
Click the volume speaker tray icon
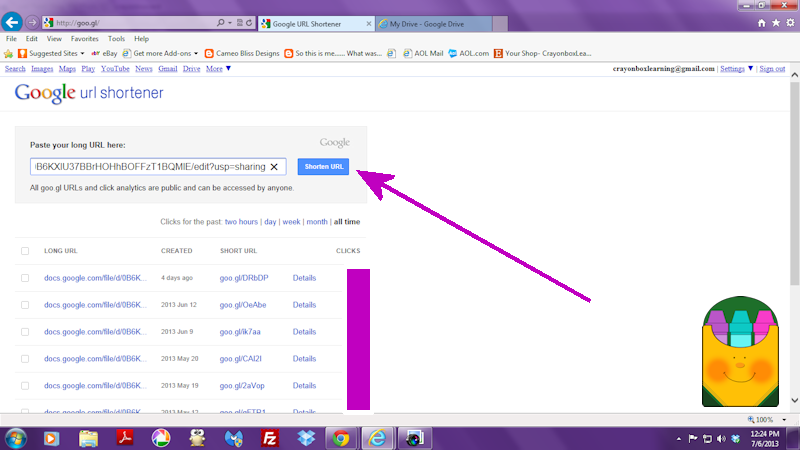point(721,439)
